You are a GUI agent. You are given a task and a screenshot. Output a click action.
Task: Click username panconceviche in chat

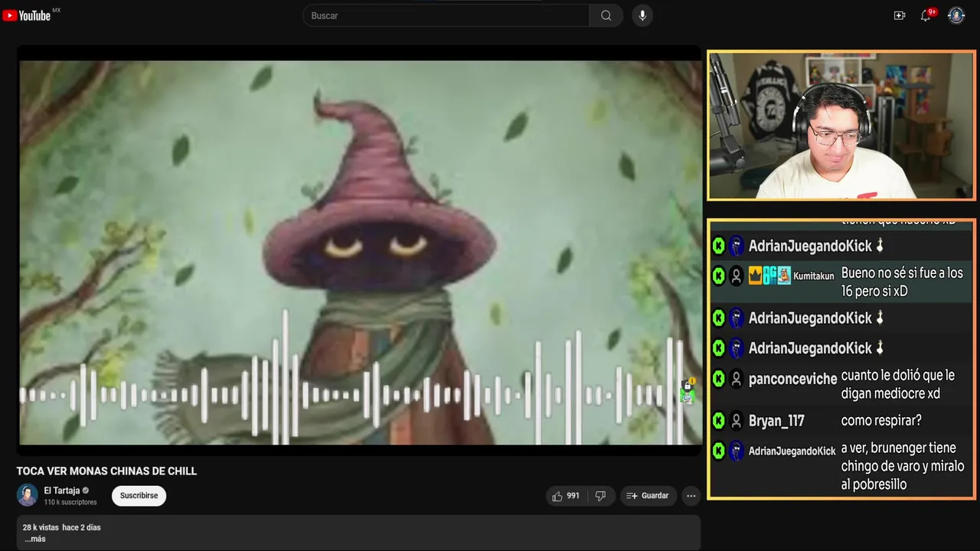click(792, 379)
